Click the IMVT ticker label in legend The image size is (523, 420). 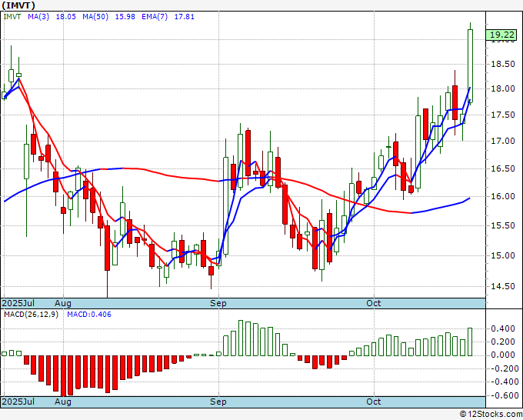[x=12, y=17]
